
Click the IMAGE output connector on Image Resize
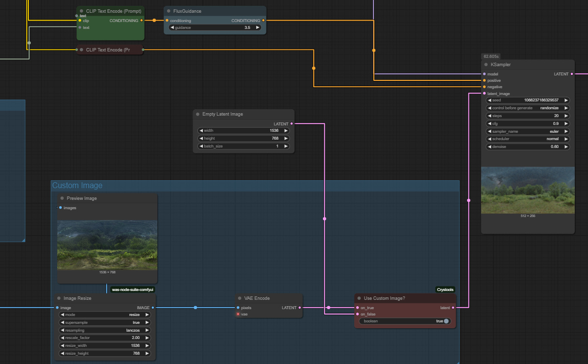coord(152,308)
